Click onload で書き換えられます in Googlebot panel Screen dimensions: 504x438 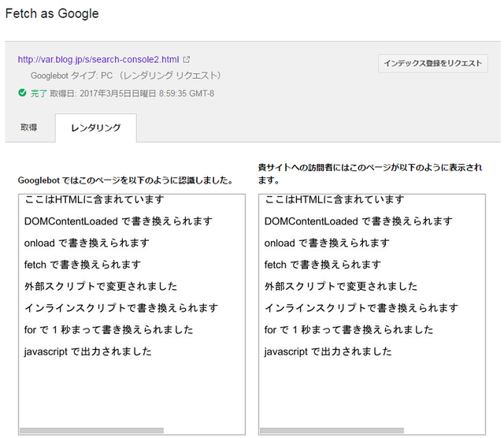(x=87, y=243)
